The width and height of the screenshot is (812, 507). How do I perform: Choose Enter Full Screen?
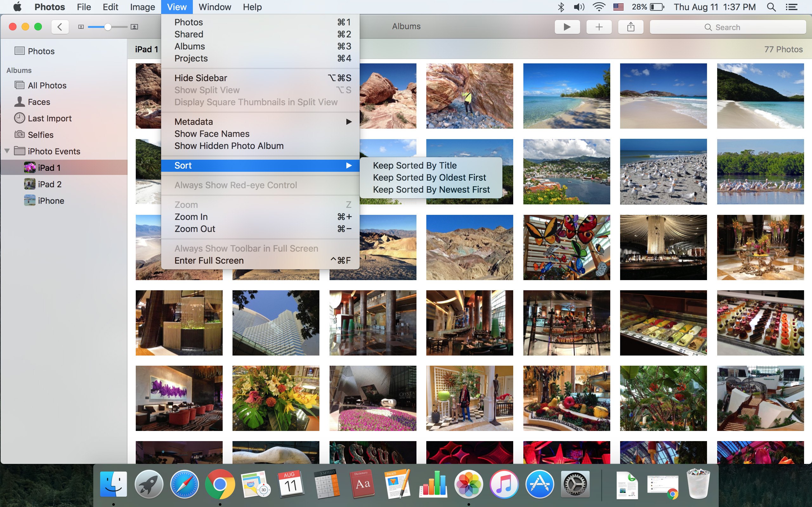(x=209, y=260)
